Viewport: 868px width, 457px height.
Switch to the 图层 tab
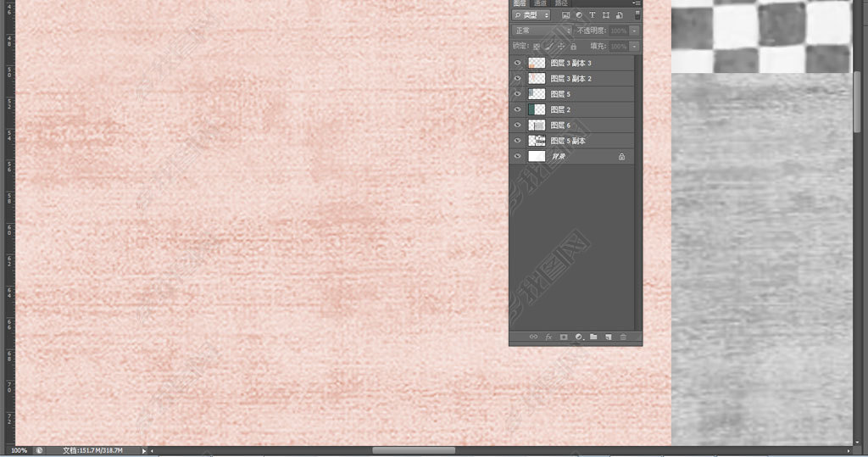pos(520,3)
